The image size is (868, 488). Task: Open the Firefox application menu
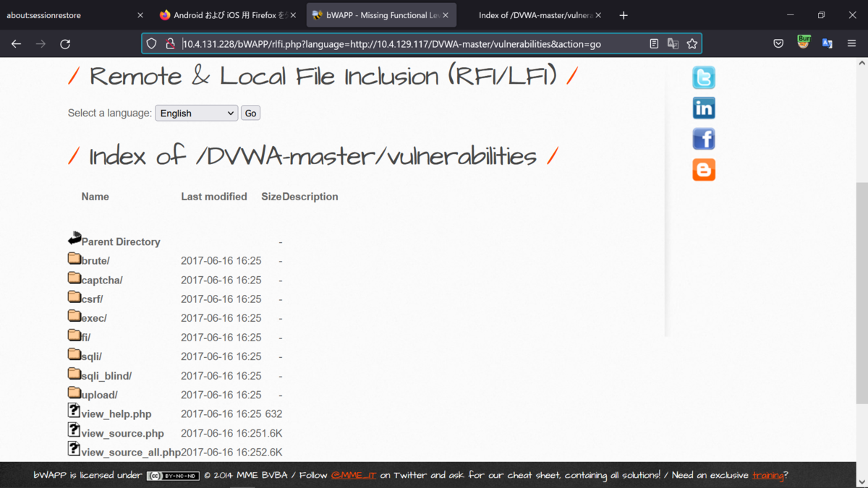[851, 44]
